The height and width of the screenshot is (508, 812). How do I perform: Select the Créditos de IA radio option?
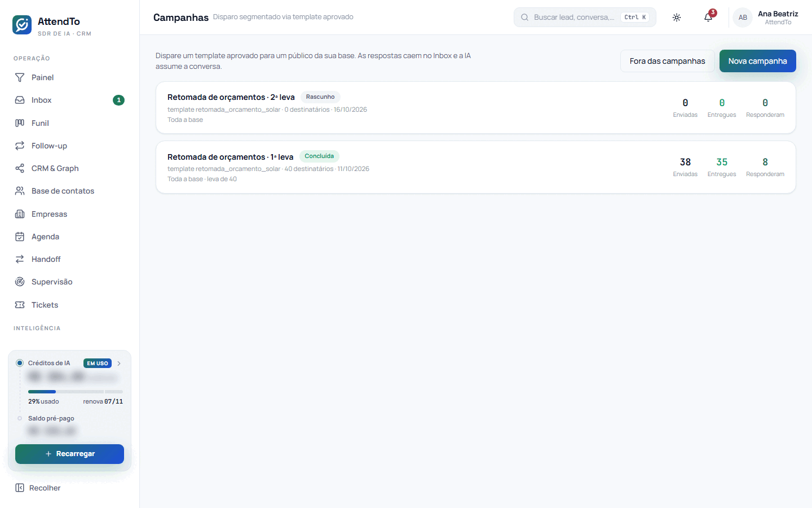20,363
